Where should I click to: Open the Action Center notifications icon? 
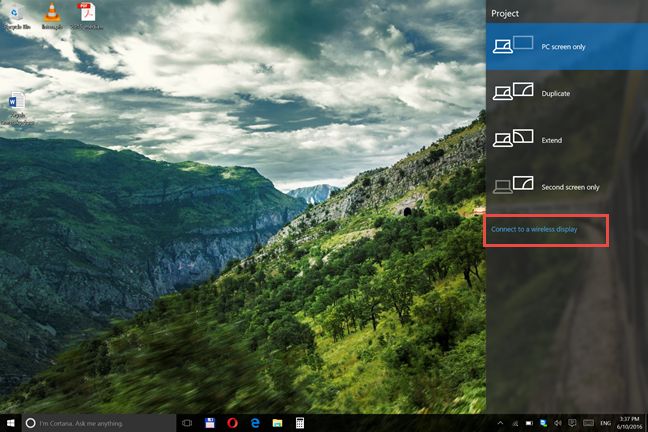[x=572, y=423]
